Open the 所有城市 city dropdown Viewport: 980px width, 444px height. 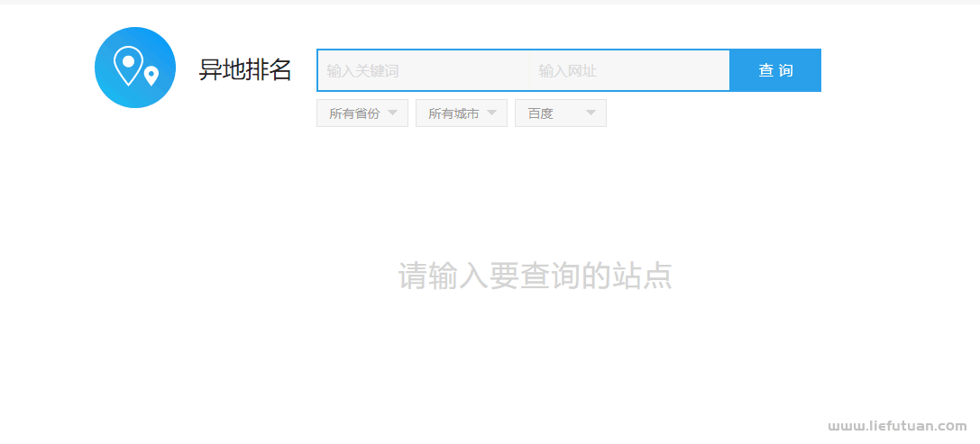[462, 113]
